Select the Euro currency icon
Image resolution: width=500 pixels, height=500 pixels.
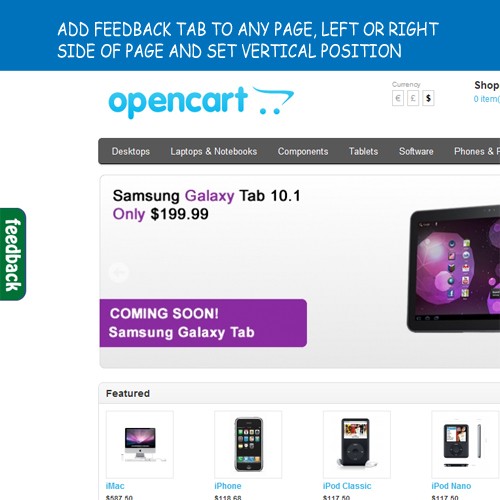click(x=398, y=98)
